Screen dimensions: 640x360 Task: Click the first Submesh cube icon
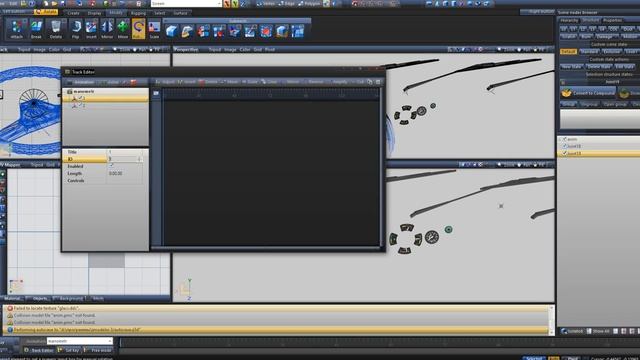pyautogui.click(x=171, y=31)
